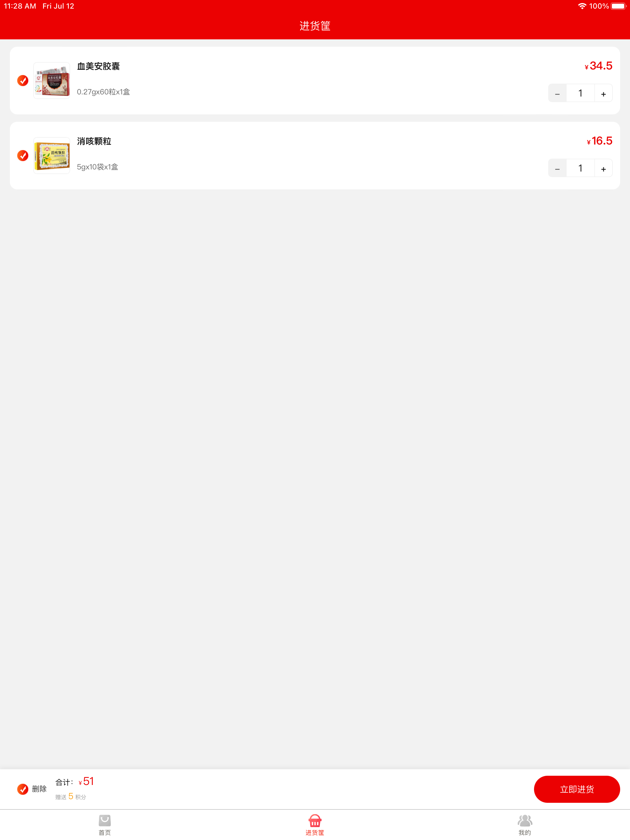The image size is (630, 840).
Task: Open the 首页 home bag icon
Action: click(x=105, y=820)
